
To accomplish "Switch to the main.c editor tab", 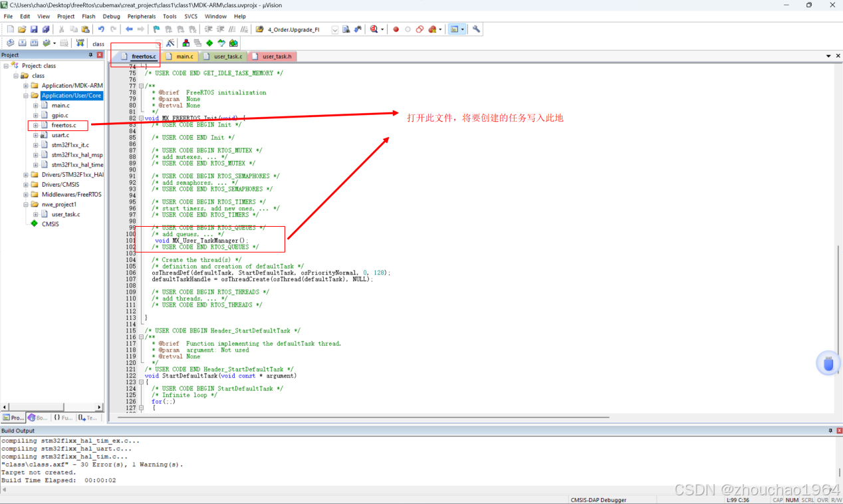I will click(x=180, y=57).
